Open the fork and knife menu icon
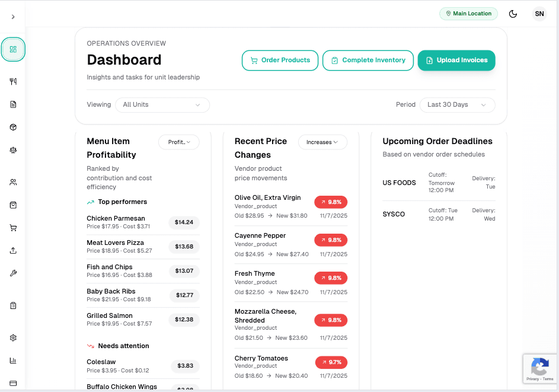 [13, 82]
